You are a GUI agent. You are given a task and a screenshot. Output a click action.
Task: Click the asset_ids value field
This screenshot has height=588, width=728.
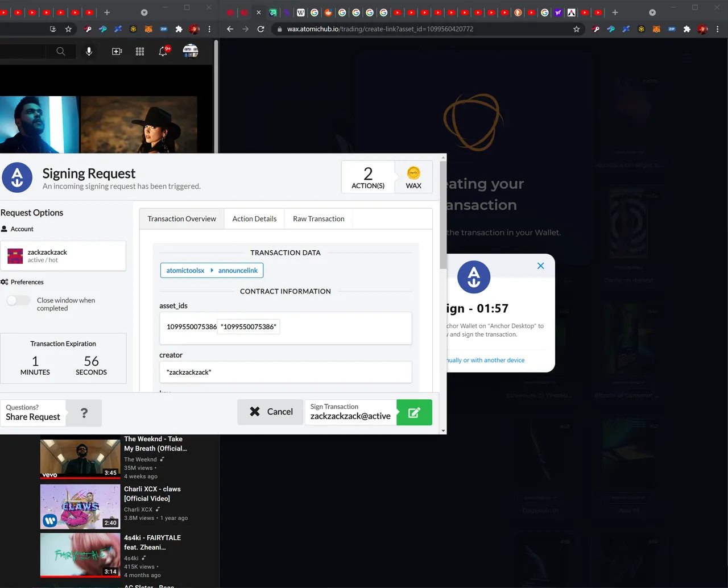coord(286,328)
